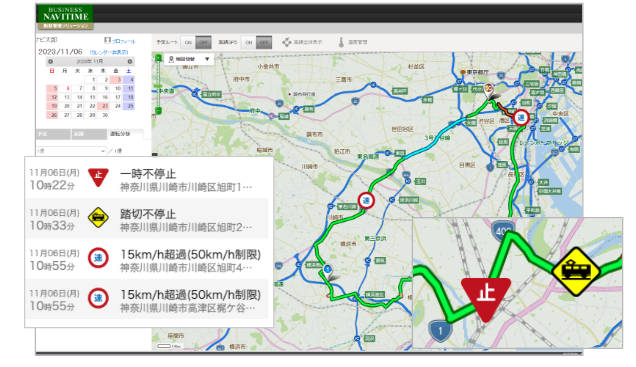The image size is (636, 367).
Task: Click the カレンダー非表示 link
Action: coord(109,52)
